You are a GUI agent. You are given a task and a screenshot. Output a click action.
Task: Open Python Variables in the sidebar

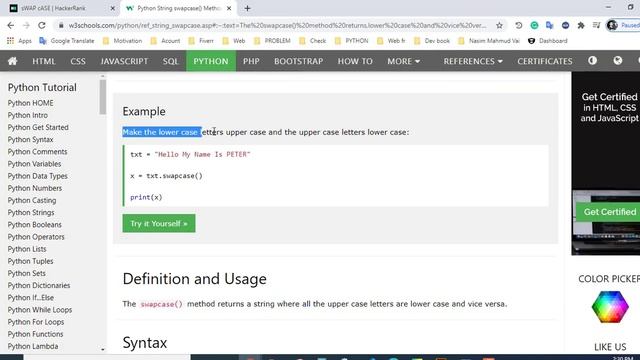click(x=34, y=164)
